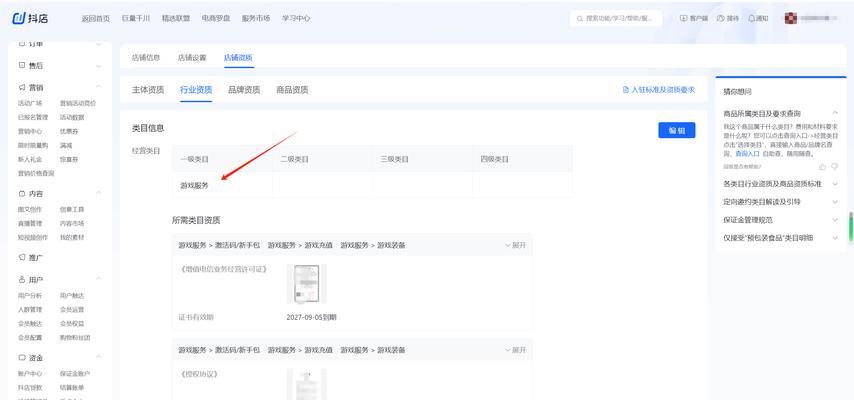
Task: Open the 推广 sidebar section icon
Action: point(22,257)
